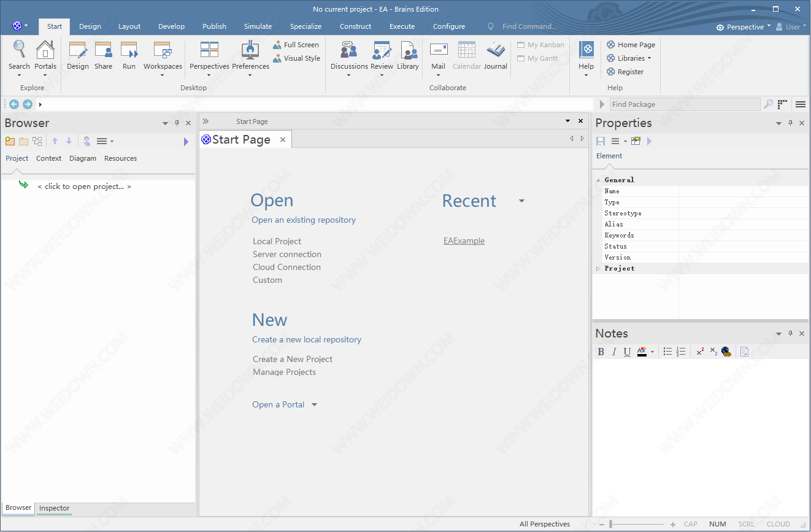Select the Share workspace icon
Viewport: 811px width, 532px height.
(103, 50)
